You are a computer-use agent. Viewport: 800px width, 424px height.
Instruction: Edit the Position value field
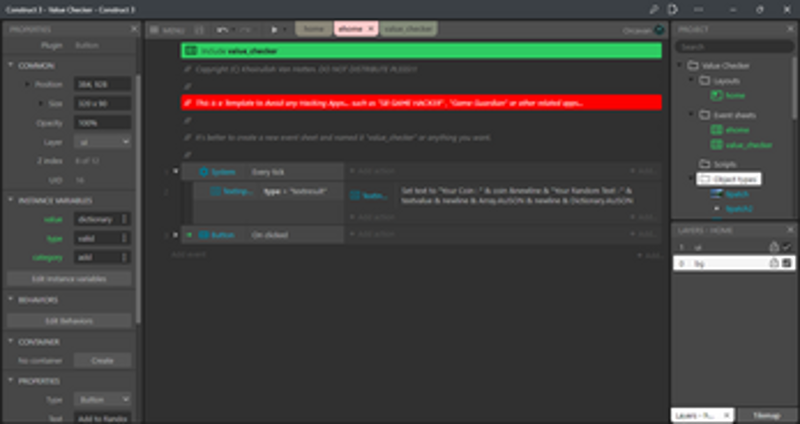(103, 84)
